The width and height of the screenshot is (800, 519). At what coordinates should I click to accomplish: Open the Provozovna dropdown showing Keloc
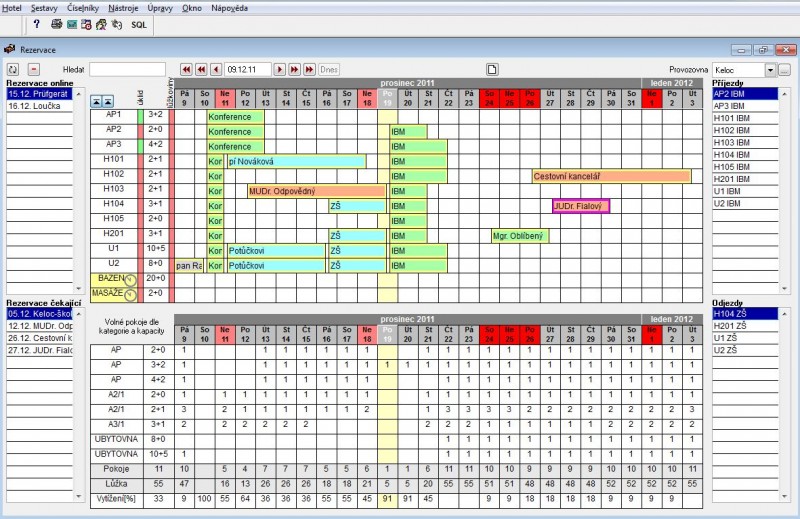click(770, 70)
